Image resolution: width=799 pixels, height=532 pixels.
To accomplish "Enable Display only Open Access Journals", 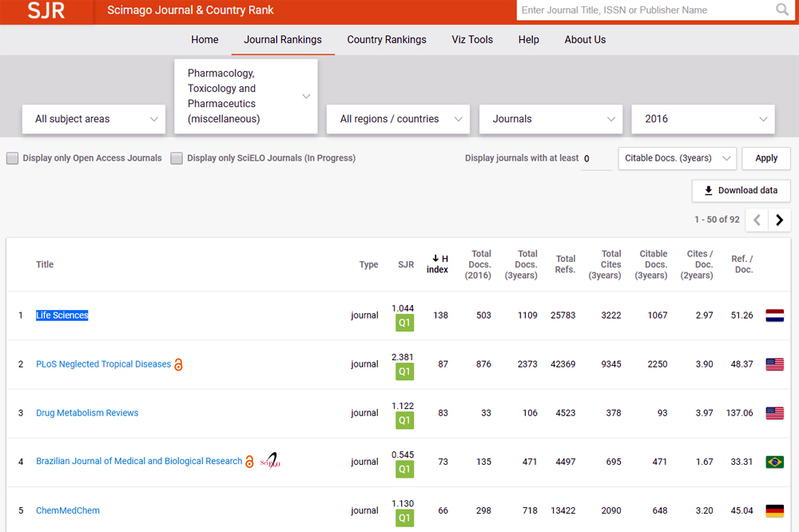I will (x=12, y=158).
